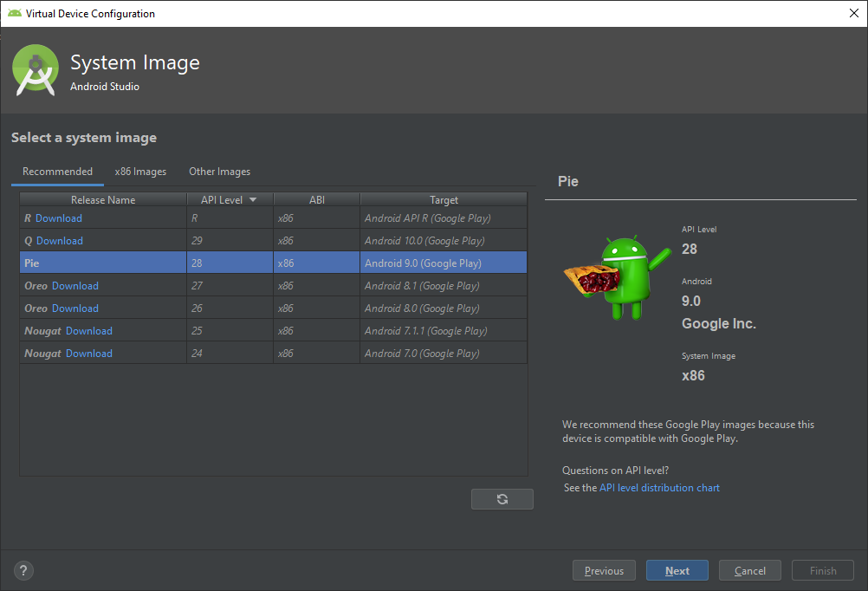Click API level 25 cell
The height and width of the screenshot is (591, 868).
pyautogui.click(x=230, y=331)
